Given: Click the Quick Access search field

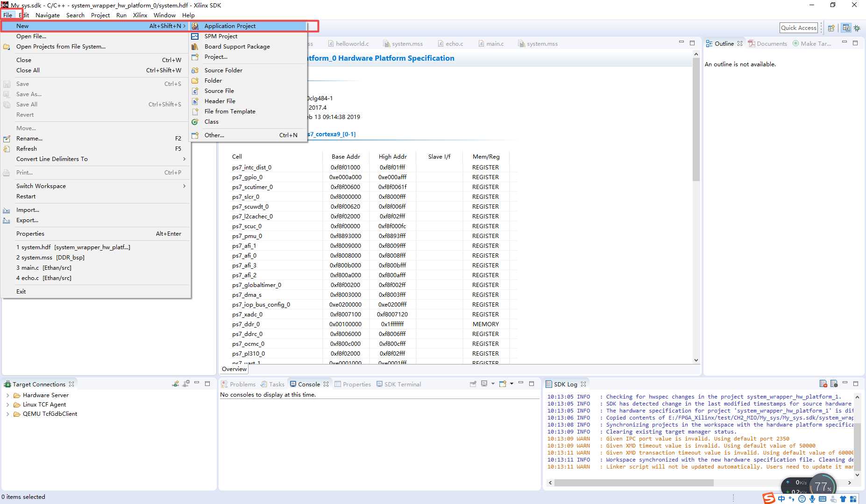Looking at the screenshot, I should [x=798, y=28].
